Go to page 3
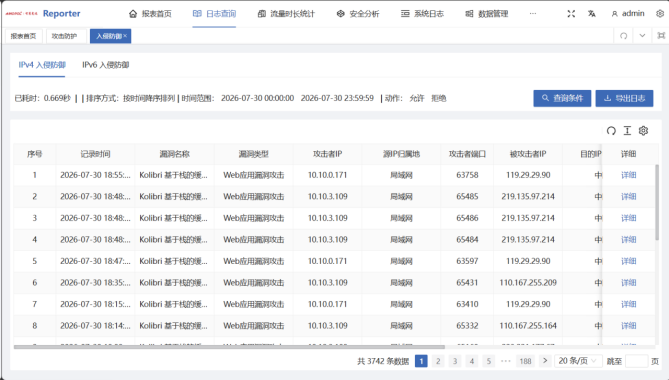The height and width of the screenshot is (380, 669). 455,361
